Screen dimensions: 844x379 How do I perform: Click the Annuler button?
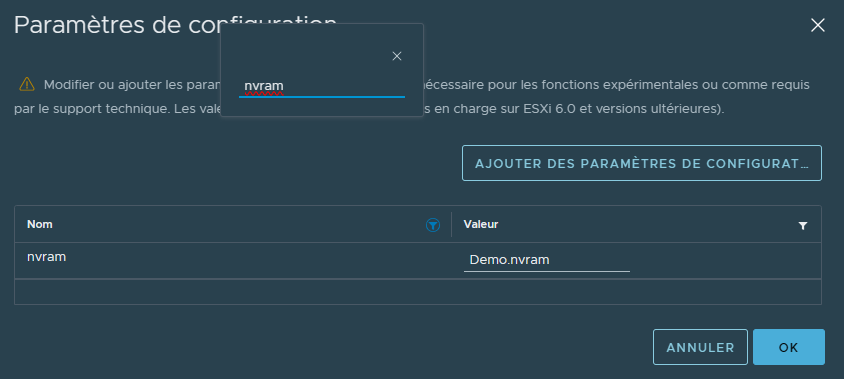700,347
